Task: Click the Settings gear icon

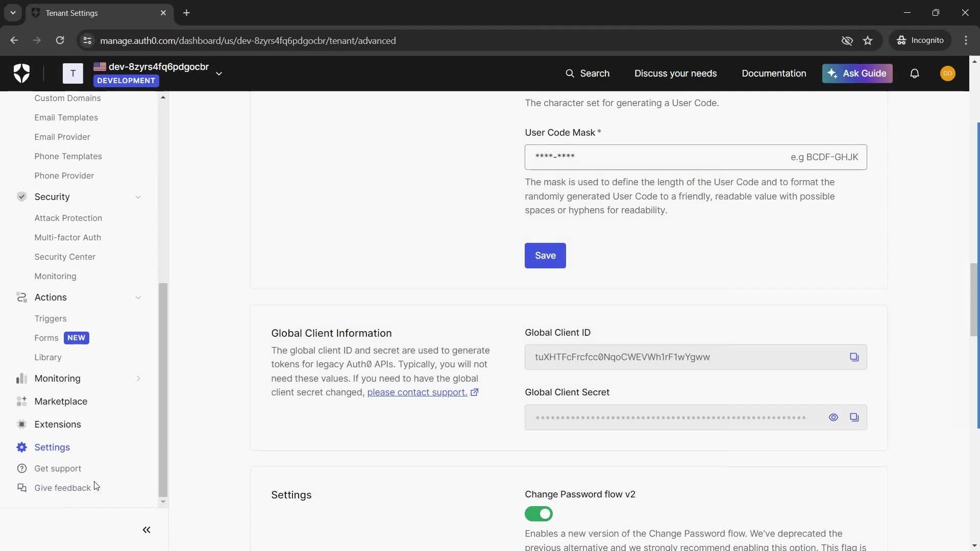Action: click(21, 447)
